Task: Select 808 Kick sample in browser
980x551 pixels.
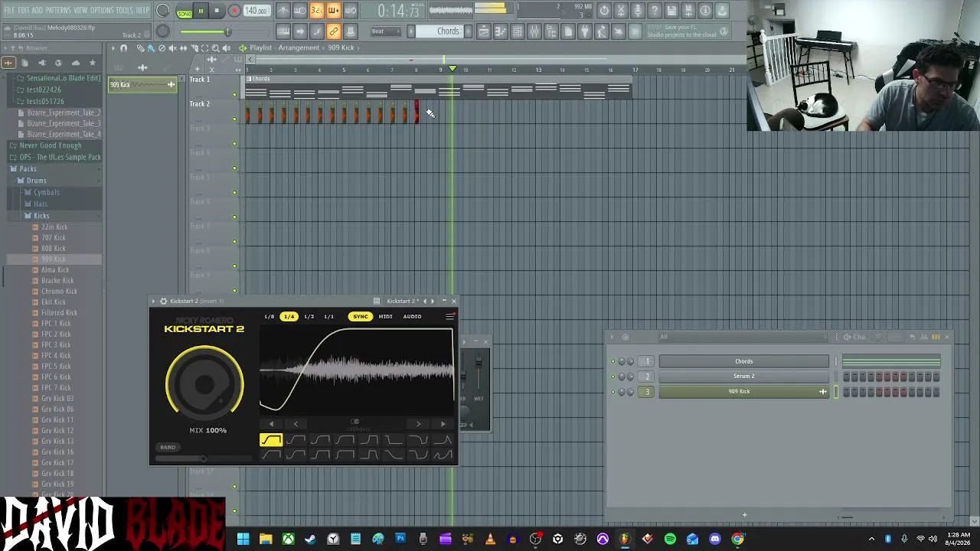Action: pyautogui.click(x=54, y=249)
